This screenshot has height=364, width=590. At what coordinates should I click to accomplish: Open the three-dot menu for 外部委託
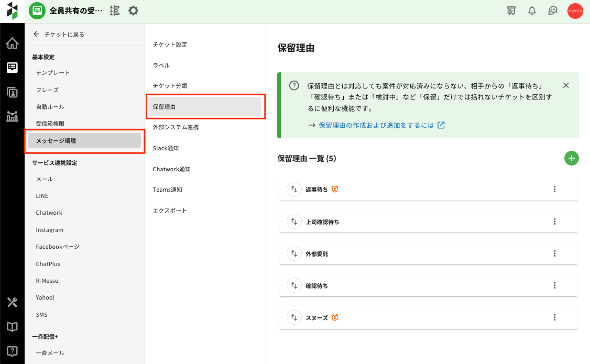[554, 253]
